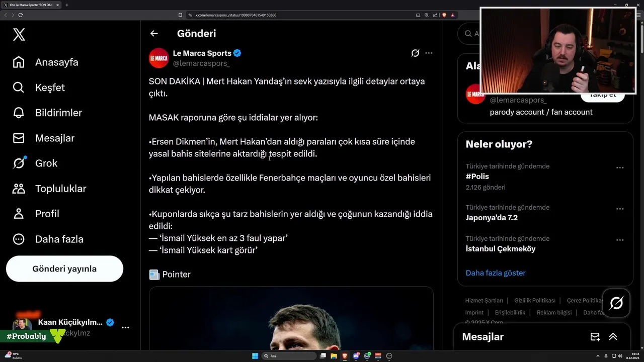The height and width of the screenshot is (362, 644).
Task: Click the Brave Rewards triangle icon
Action: (x=452, y=15)
